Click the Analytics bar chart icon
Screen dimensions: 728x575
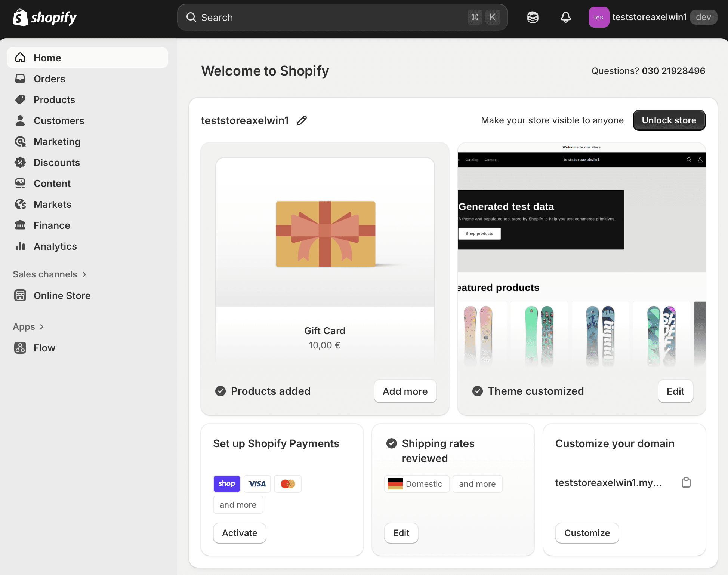tap(20, 246)
